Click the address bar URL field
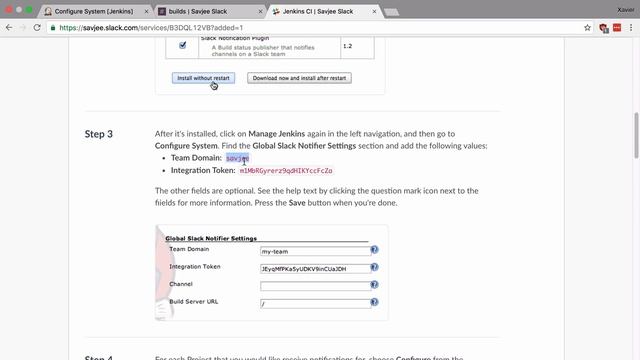Image resolution: width=640 pixels, height=360 pixels. click(314, 28)
